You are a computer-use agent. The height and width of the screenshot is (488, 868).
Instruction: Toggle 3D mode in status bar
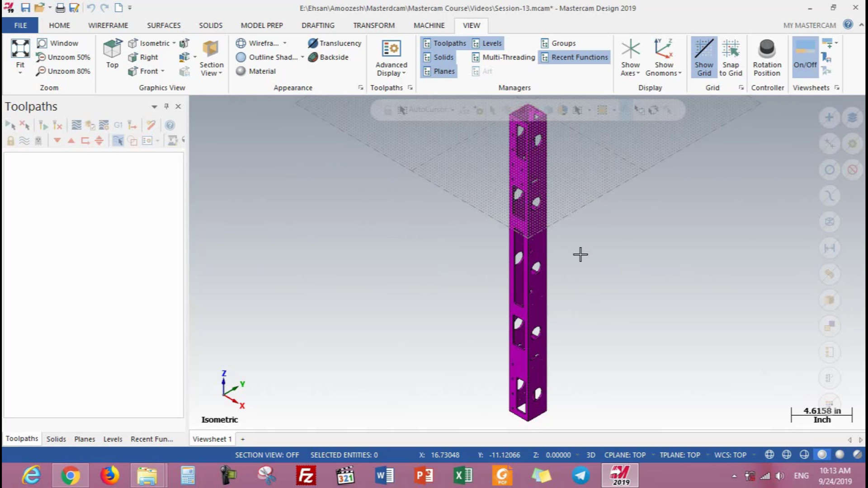click(x=590, y=455)
